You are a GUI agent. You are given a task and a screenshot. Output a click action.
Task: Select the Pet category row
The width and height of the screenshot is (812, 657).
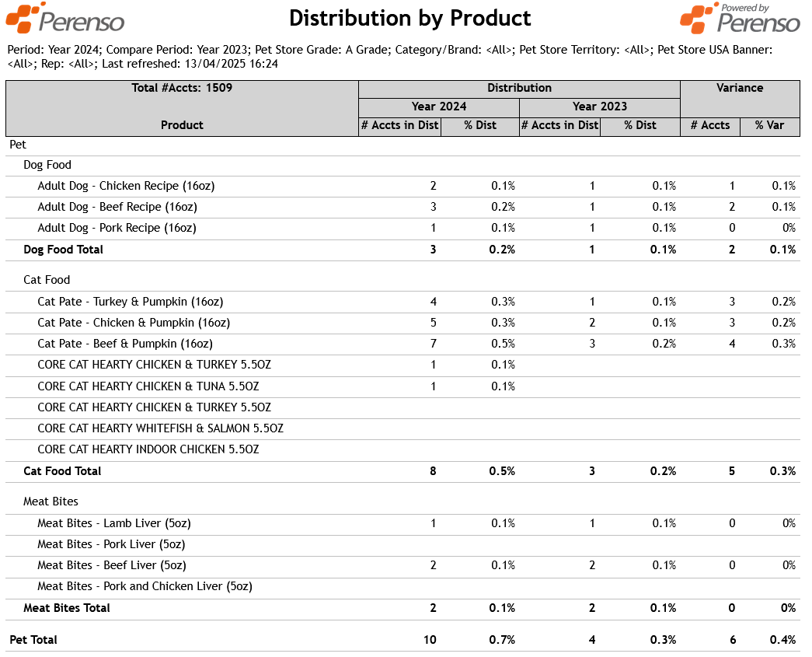click(x=403, y=145)
